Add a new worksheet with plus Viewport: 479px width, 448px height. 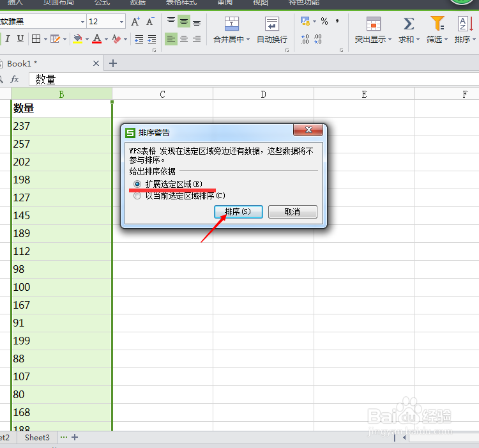[75, 437]
